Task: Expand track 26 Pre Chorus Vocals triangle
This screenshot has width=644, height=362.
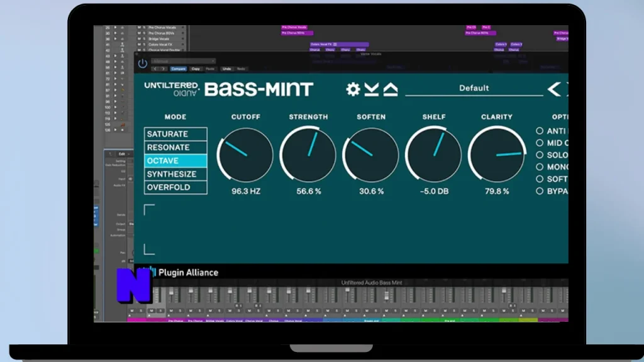Action: click(x=116, y=28)
